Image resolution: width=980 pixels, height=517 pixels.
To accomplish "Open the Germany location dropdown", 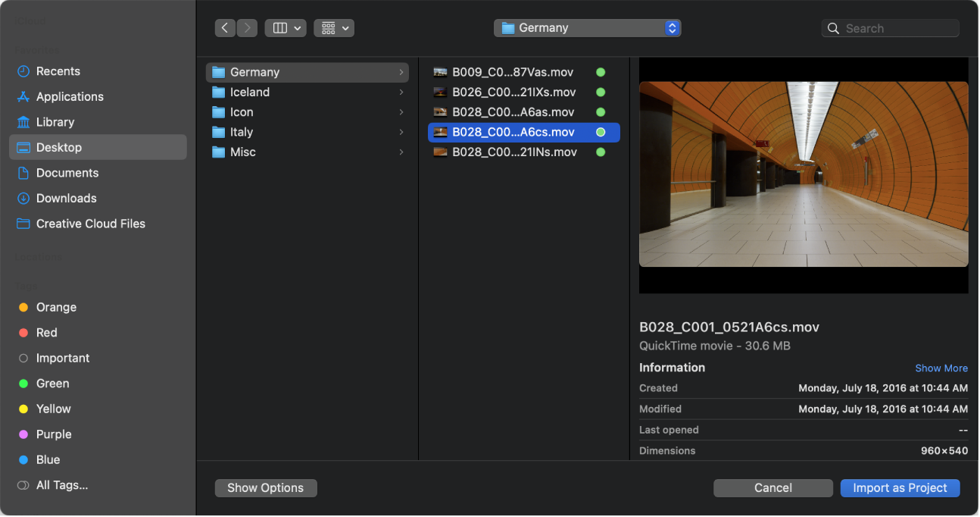I will [587, 27].
